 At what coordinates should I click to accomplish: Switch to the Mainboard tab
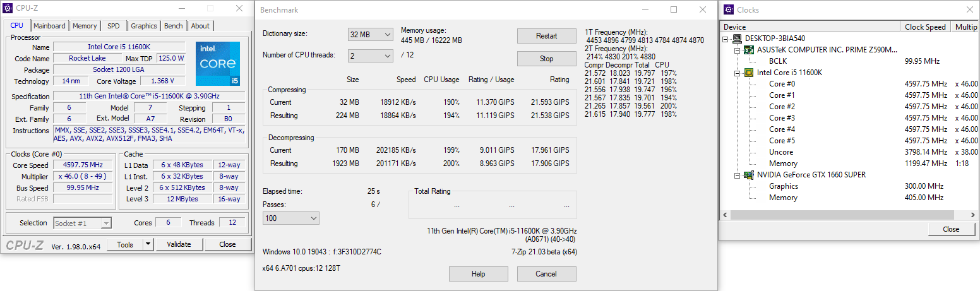coord(49,26)
